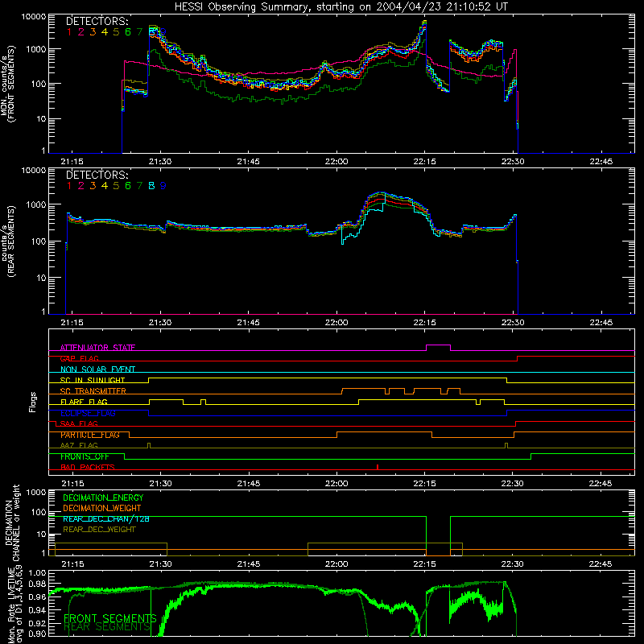
Task: Click the REAR_DEC_WEIGHT legend label
Action: pyautogui.click(x=99, y=530)
